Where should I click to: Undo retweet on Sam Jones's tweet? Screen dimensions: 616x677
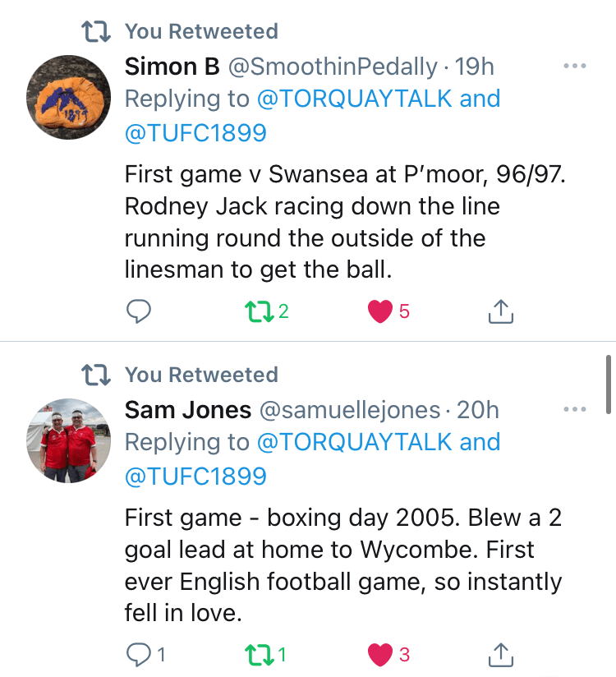point(259,655)
